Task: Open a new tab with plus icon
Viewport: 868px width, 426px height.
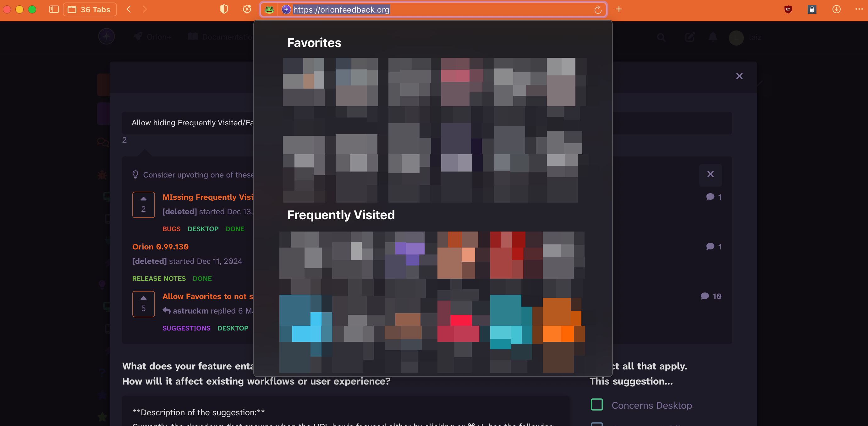Action: (619, 9)
